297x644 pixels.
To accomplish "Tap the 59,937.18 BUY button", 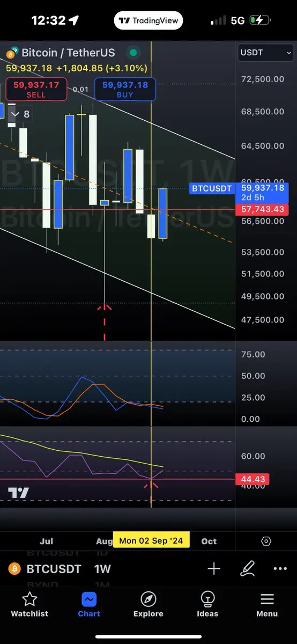I will (x=125, y=89).
